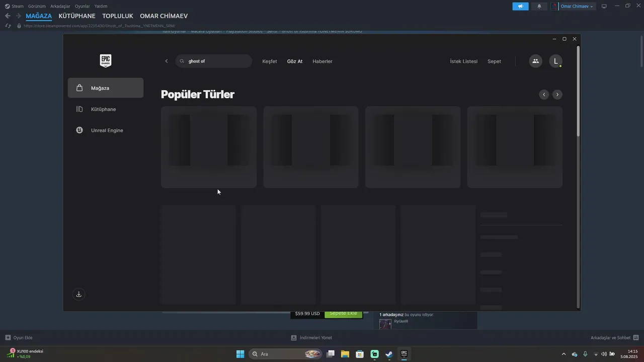Select the second Popüler Türler card

tap(311, 147)
